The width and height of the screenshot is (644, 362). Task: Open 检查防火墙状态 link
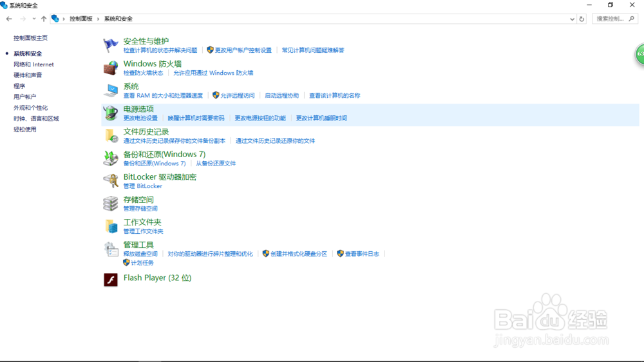click(144, 73)
